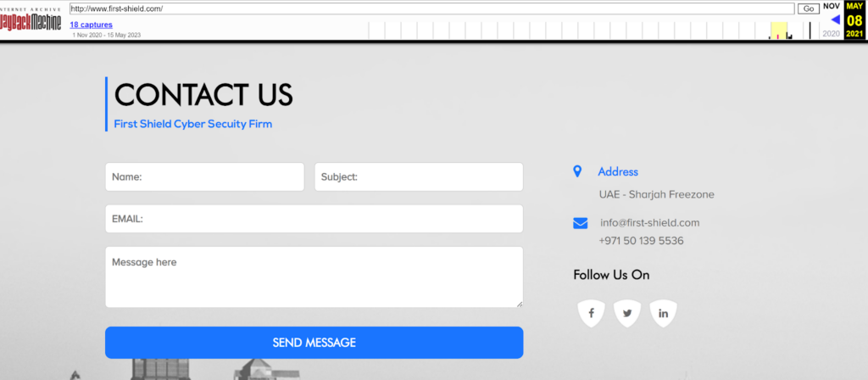868x380 pixels.
Task: Click the blue envelope email icon
Action: click(x=580, y=223)
